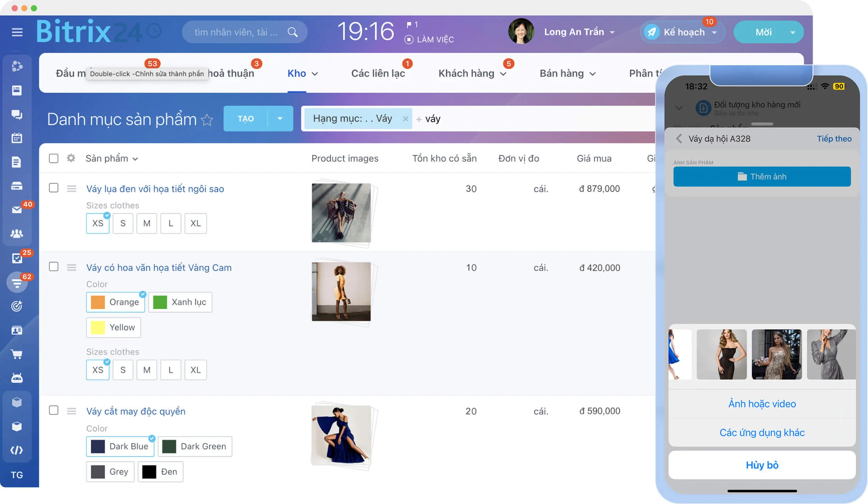Open the calendar icon in sidebar

click(17, 138)
